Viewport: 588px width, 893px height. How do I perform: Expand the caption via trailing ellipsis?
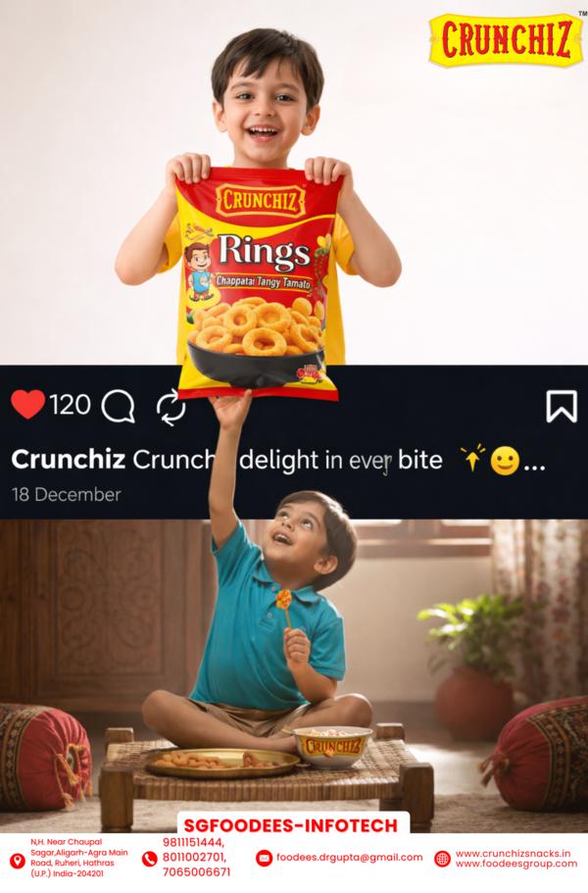click(x=534, y=467)
